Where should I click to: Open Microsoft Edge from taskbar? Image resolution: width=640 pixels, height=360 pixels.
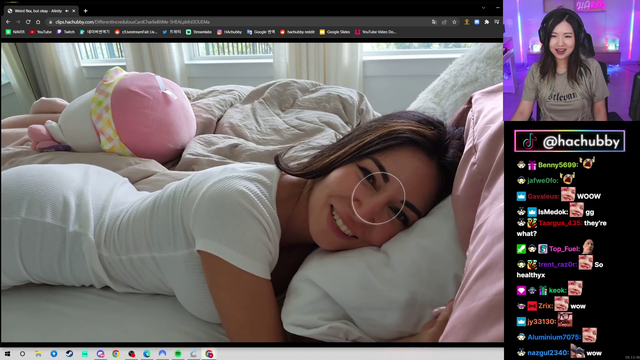pos(147,354)
